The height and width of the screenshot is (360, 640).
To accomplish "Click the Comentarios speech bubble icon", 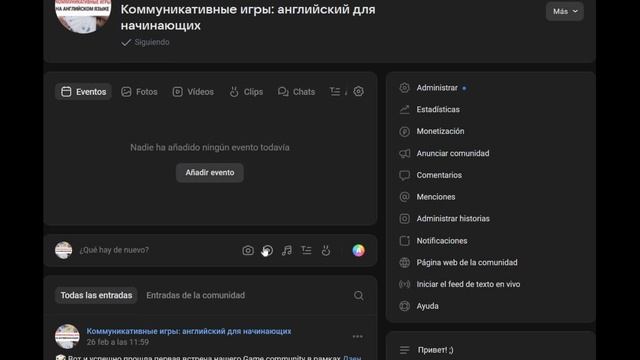I will click(x=404, y=175).
